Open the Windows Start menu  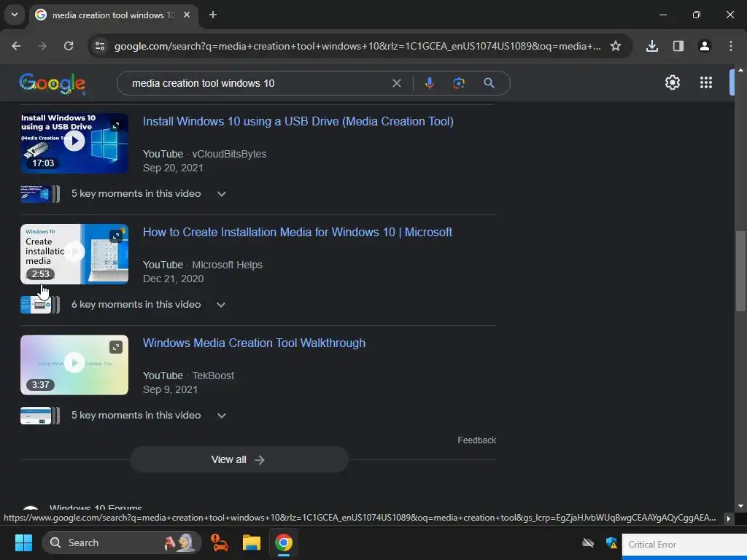[x=23, y=542]
